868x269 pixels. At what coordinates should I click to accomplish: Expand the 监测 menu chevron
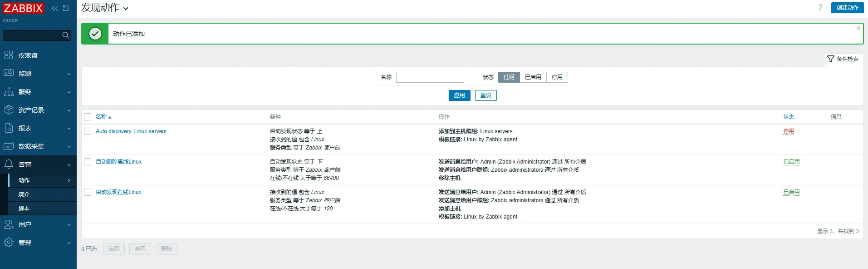(69, 74)
